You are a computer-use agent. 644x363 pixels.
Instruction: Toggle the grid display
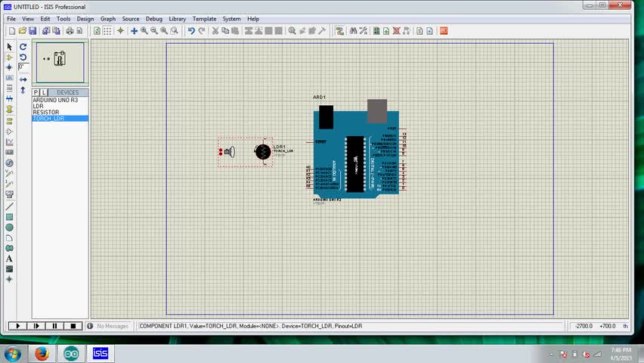(x=107, y=31)
